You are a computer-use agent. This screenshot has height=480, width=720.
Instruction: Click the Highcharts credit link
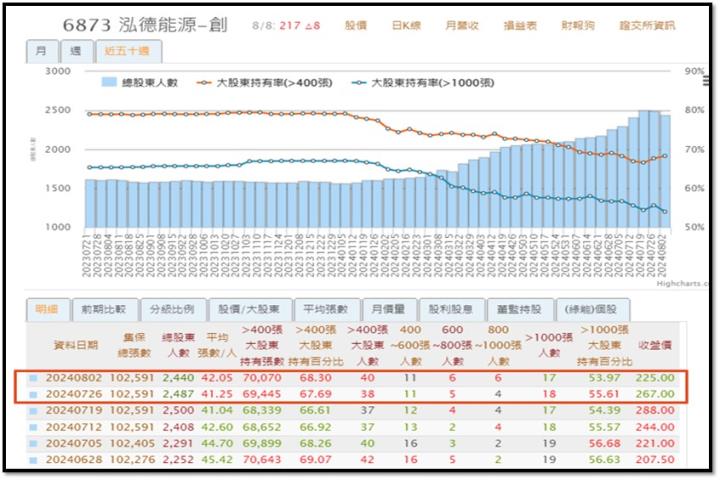[682, 284]
